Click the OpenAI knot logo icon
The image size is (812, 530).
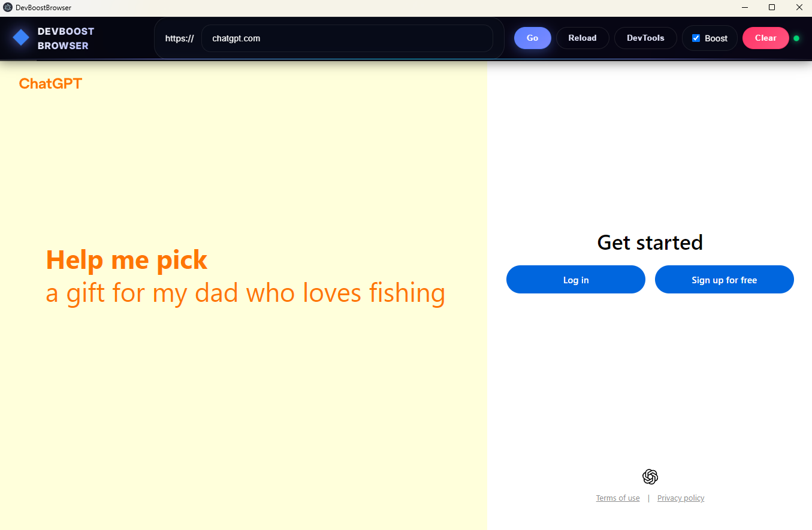[650, 477]
